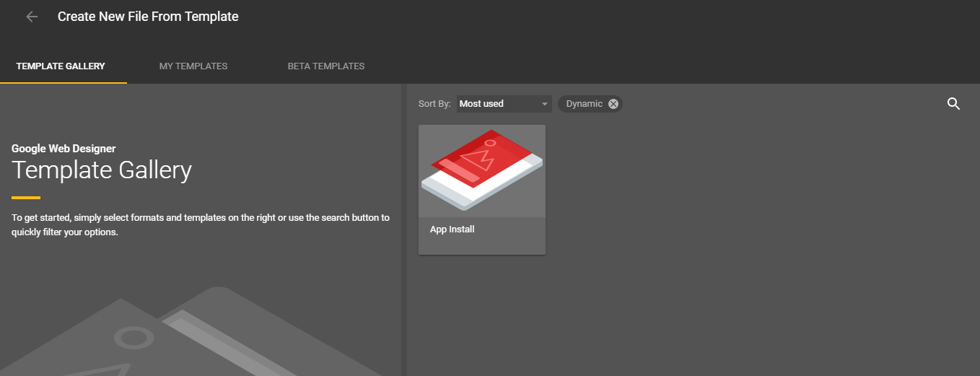Switch to the Template Gallery tab

(61, 66)
